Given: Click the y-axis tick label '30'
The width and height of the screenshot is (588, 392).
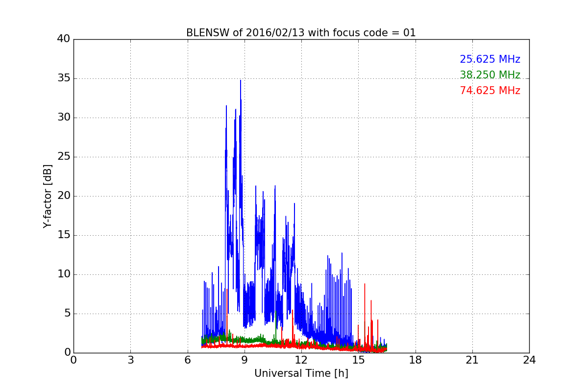Looking at the screenshot, I should [64, 118].
